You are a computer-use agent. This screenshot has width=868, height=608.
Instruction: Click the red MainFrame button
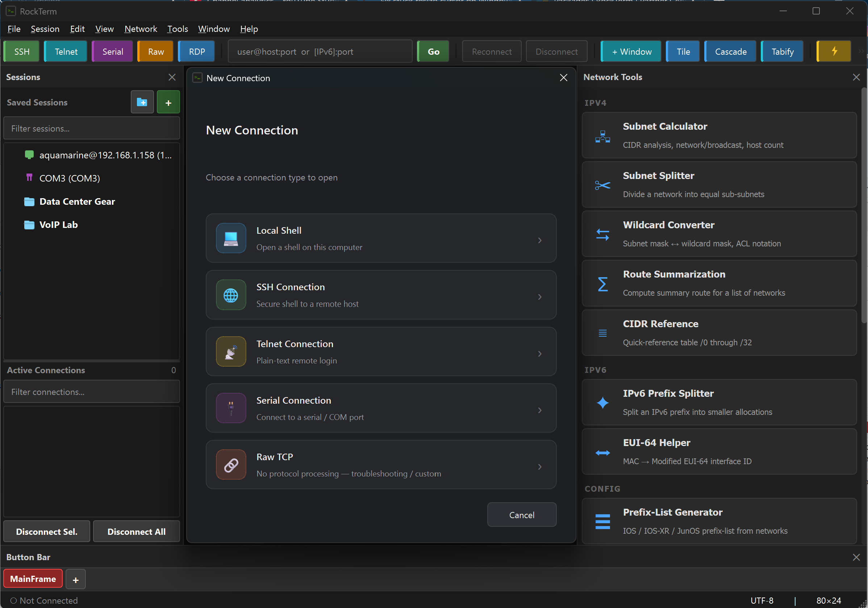tap(33, 579)
